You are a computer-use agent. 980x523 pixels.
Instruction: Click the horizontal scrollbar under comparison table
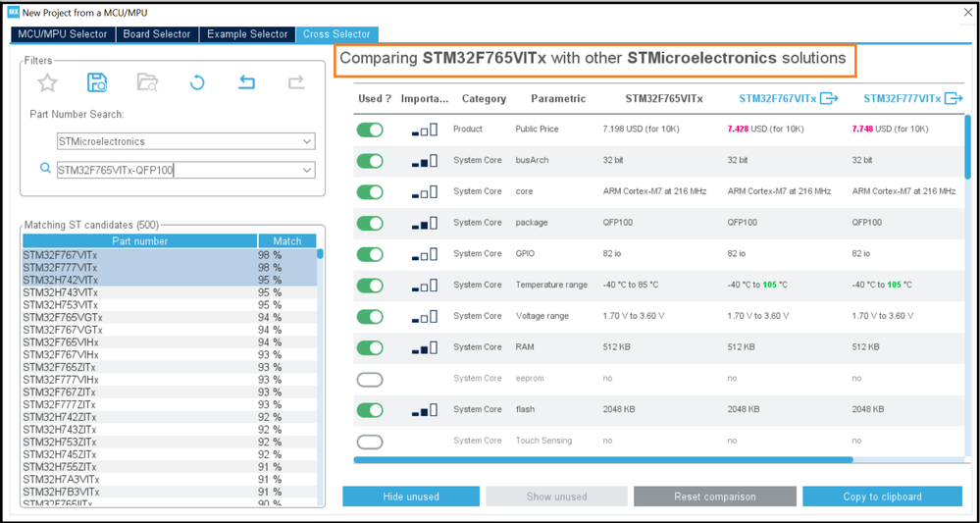603,460
